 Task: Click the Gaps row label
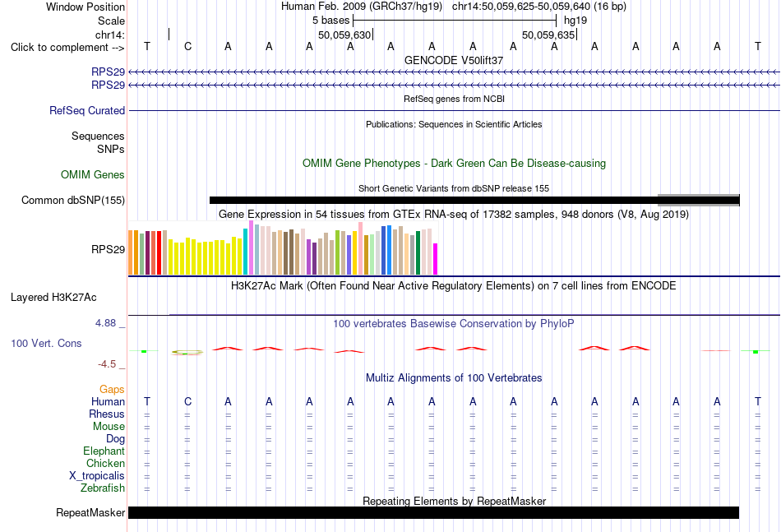tap(112, 390)
